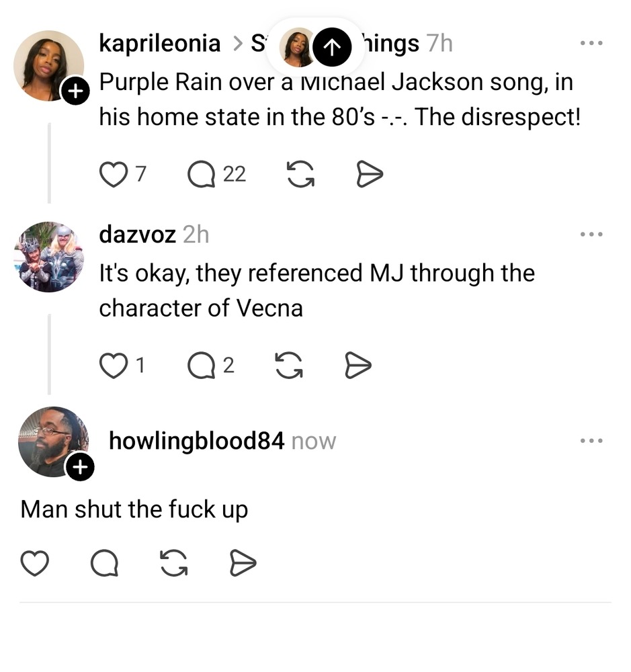
Task: Follow kaprileonia using the plus badge
Action: 76,91
